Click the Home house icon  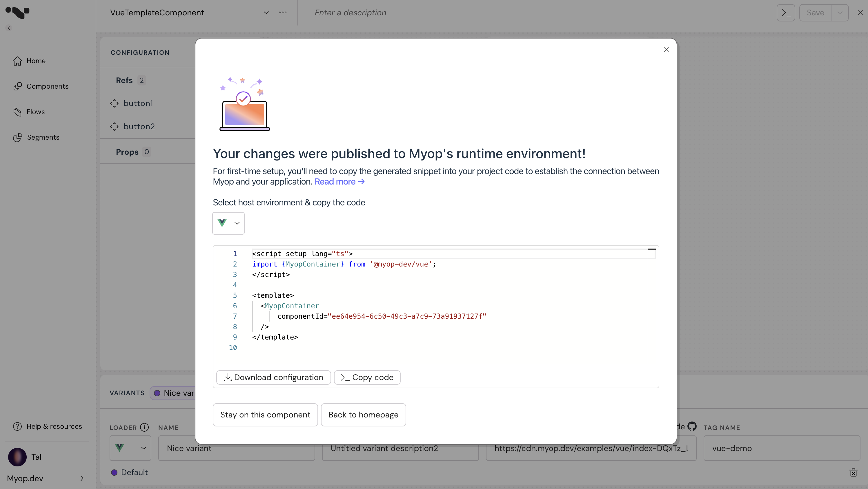17,61
